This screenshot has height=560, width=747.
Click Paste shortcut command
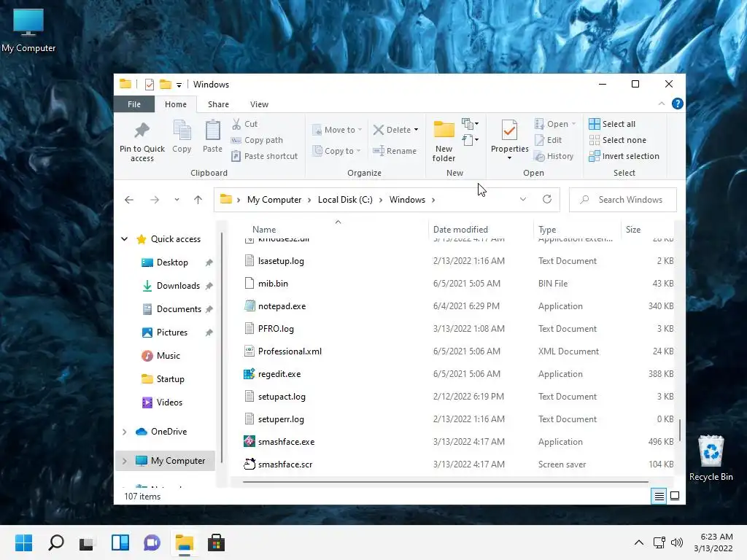tap(264, 156)
